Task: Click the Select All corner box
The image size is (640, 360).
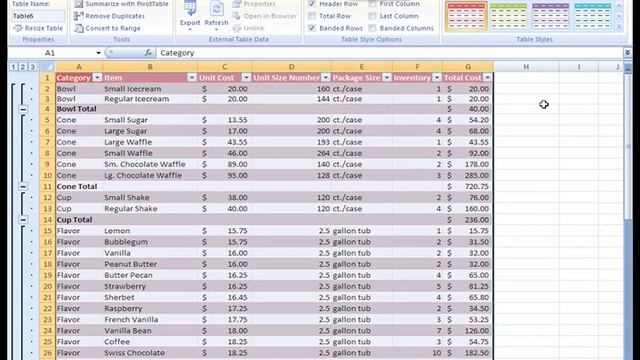Action: [x=47, y=67]
